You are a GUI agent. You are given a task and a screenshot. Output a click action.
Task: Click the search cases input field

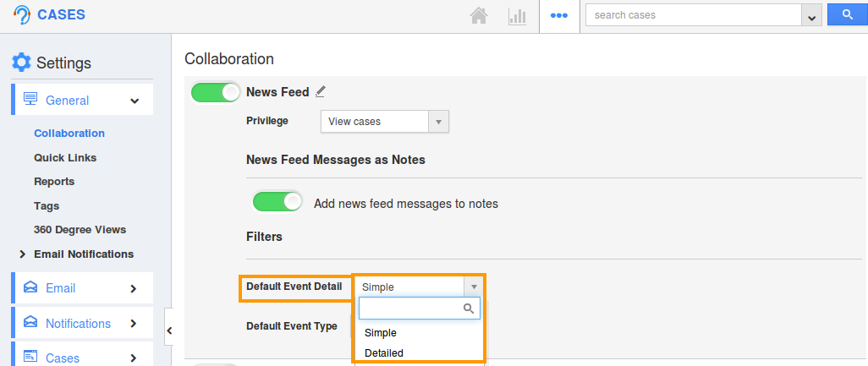click(x=694, y=15)
